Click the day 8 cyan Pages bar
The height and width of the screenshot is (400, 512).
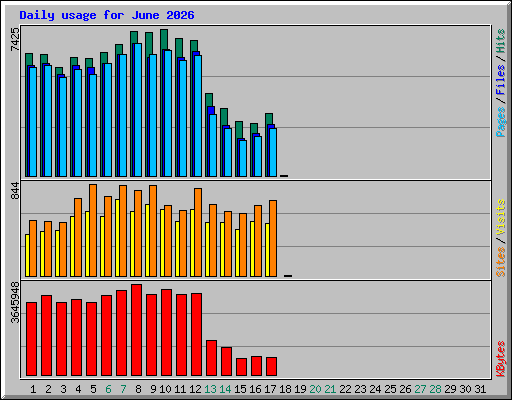(138, 110)
